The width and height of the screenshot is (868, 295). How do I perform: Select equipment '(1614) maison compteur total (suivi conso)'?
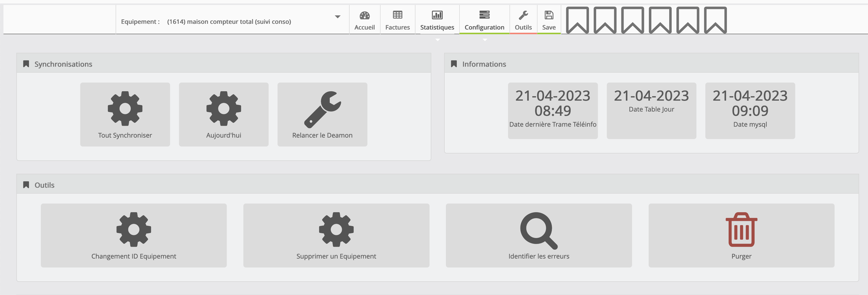coord(229,22)
